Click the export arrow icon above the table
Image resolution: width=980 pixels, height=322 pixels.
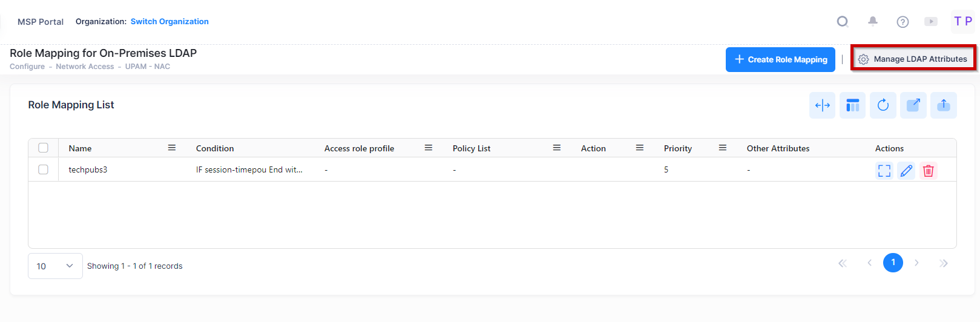click(x=913, y=105)
